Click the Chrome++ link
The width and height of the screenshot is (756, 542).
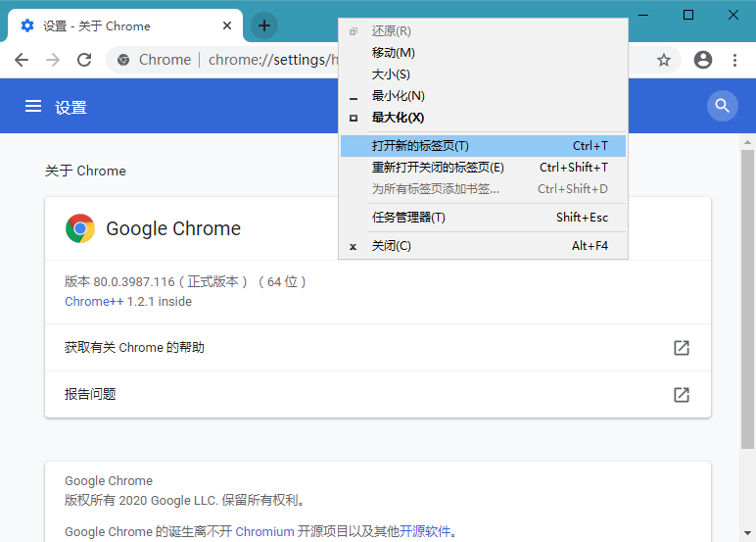click(94, 302)
